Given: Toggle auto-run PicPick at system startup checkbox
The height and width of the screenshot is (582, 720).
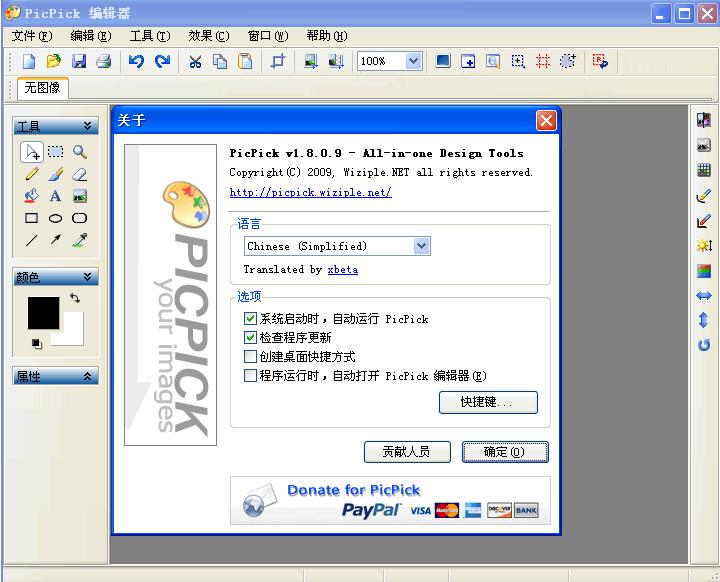Looking at the screenshot, I should [x=250, y=318].
